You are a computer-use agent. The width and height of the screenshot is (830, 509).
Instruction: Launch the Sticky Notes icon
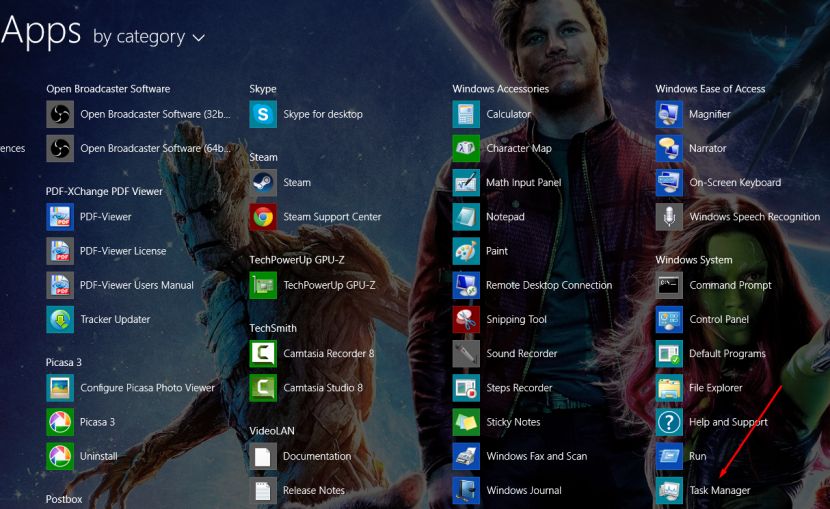click(x=466, y=422)
